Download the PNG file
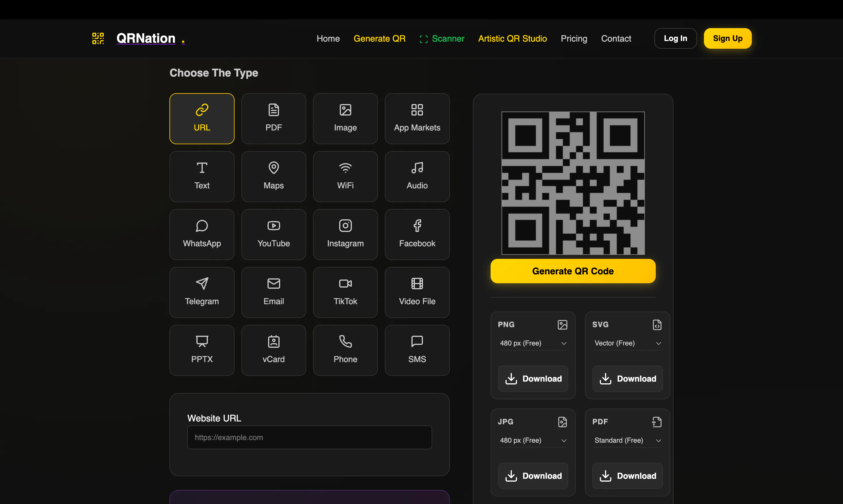Image resolution: width=843 pixels, height=504 pixels. click(533, 379)
